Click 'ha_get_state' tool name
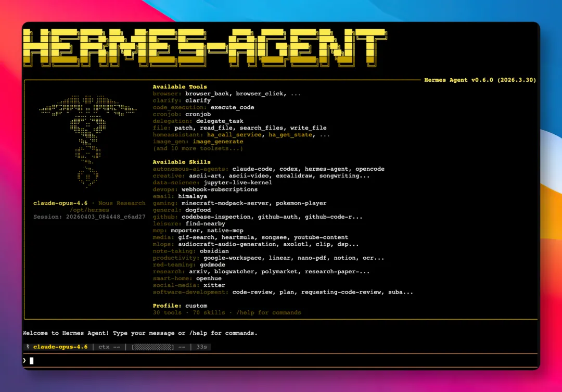562x392 pixels. (290, 134)
